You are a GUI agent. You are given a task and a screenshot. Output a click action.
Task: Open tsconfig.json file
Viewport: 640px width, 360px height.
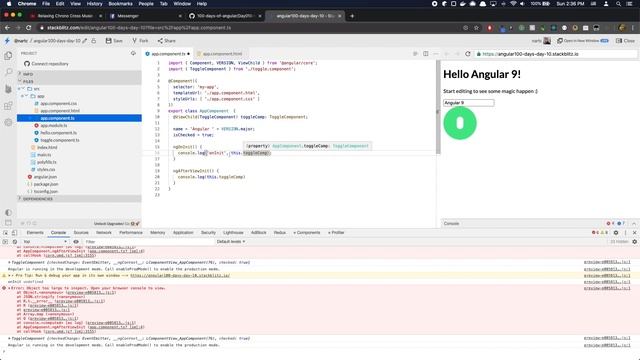[46, 191]
